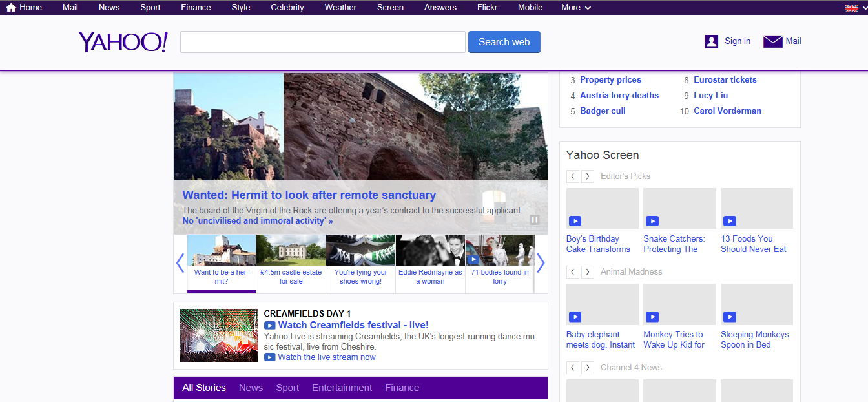This screenshot has height=402, width=868.
Task: Click the Yahoo Screen heading
Action: [603, 155]
